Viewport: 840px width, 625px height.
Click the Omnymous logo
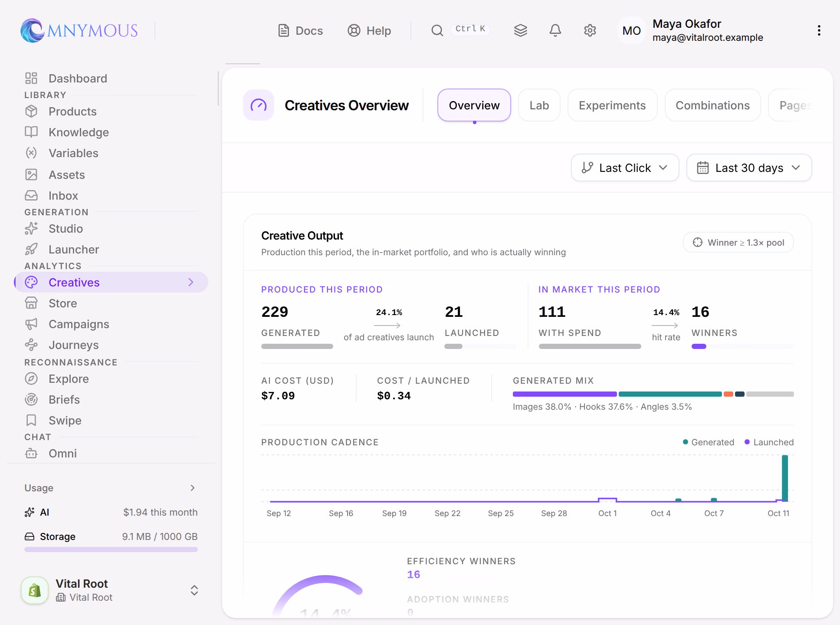point(79,30)
